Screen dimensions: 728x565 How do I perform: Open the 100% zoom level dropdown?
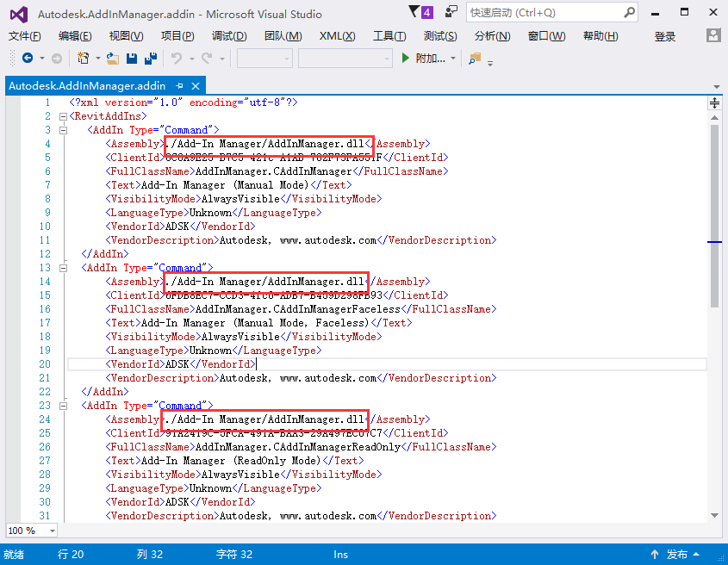click(x=31, y=531)
